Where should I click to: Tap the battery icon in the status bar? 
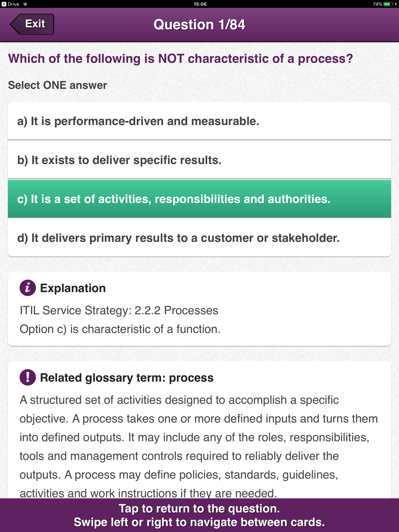point(387,4)
